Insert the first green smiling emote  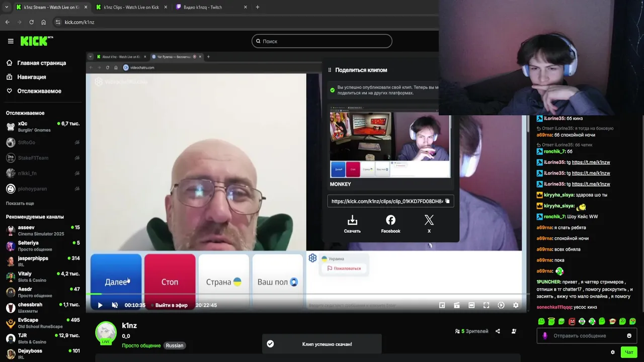click(541, 321)
